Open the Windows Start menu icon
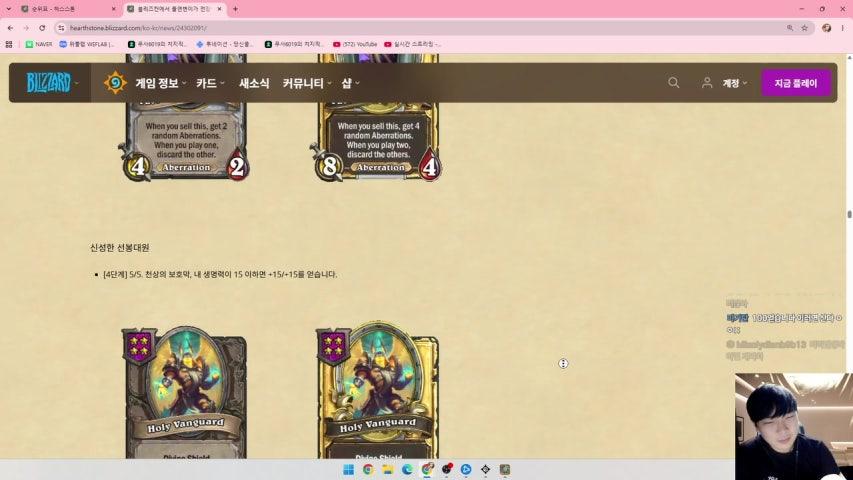 (349, 469)
